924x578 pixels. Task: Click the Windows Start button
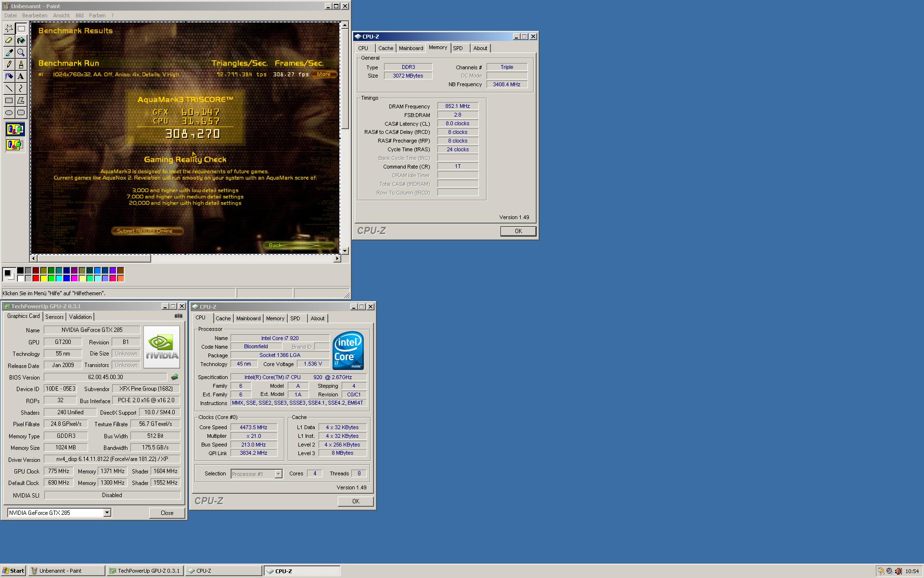[x=13, y=571]
